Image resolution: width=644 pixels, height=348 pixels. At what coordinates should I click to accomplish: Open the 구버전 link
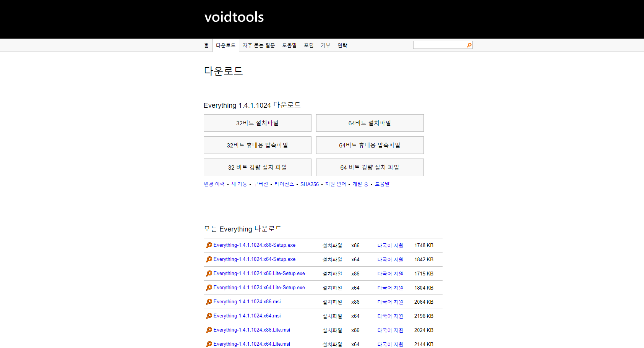[x=261, y=184]
